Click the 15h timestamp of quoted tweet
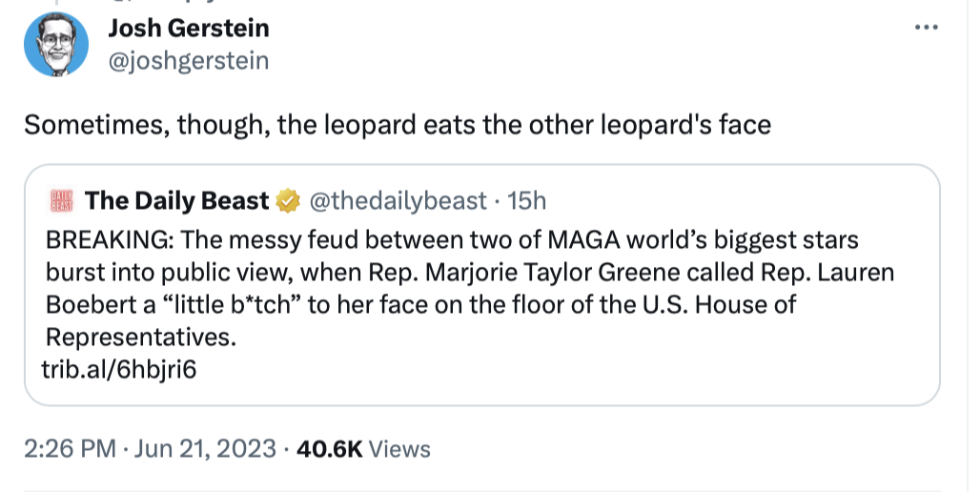This screenshot has width=980, height=492. tap(527, 201)
